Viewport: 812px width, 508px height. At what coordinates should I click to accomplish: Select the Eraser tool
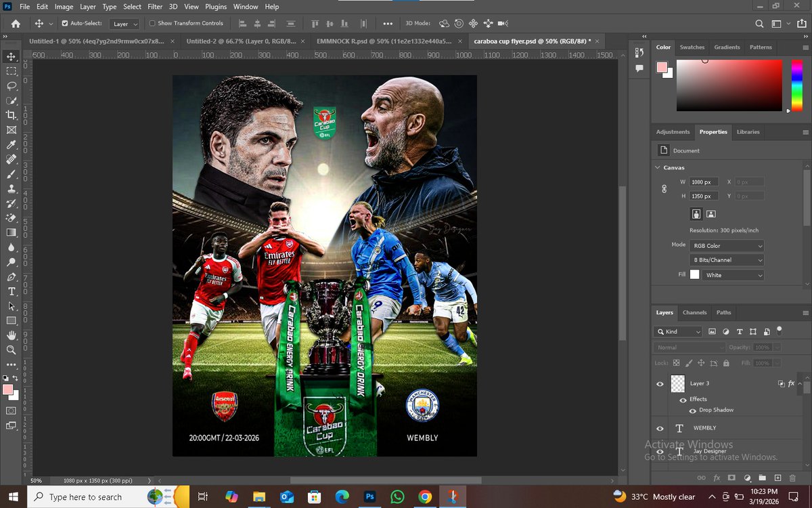pos(12,218)
